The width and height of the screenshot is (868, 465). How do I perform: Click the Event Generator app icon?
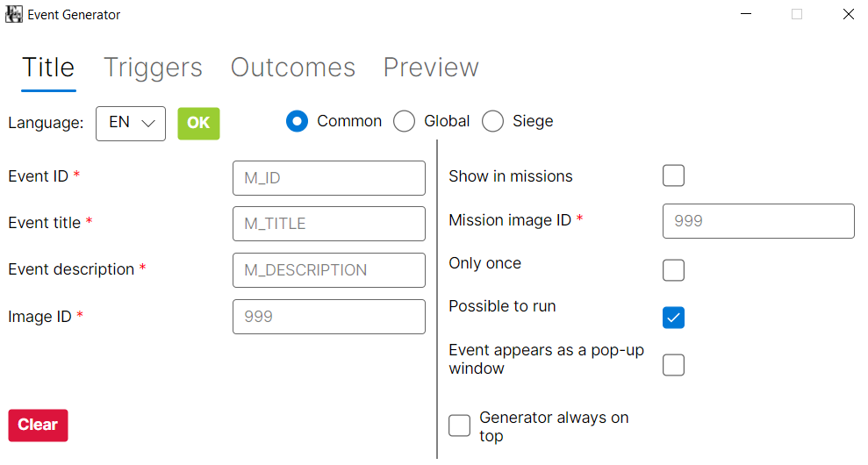pos(14,14)
